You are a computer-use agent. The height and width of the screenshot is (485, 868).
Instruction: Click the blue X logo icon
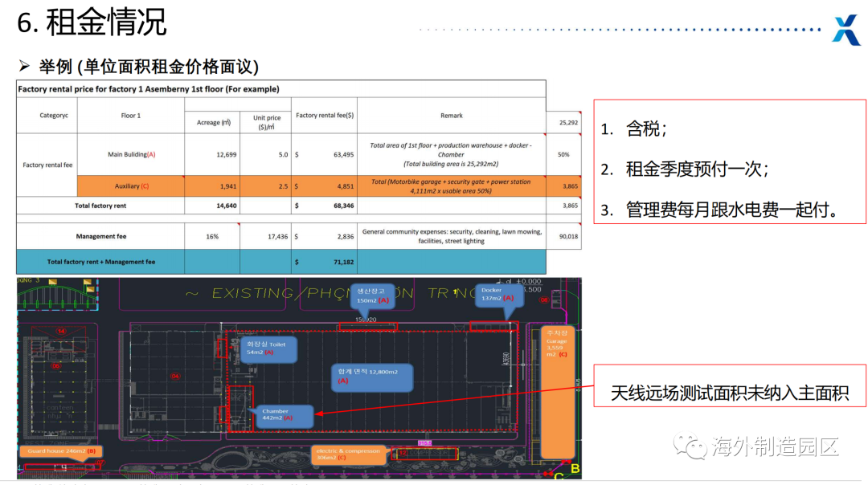coord(846,30)
